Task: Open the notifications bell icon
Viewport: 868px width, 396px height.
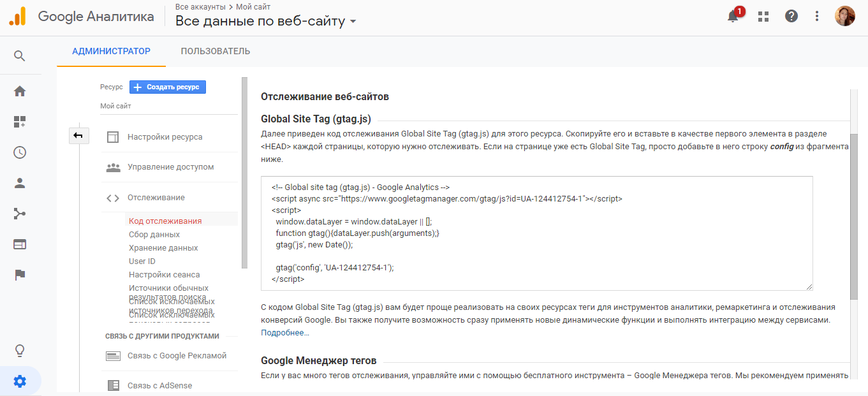Action: pyautogui.click(x=733, y=17)
